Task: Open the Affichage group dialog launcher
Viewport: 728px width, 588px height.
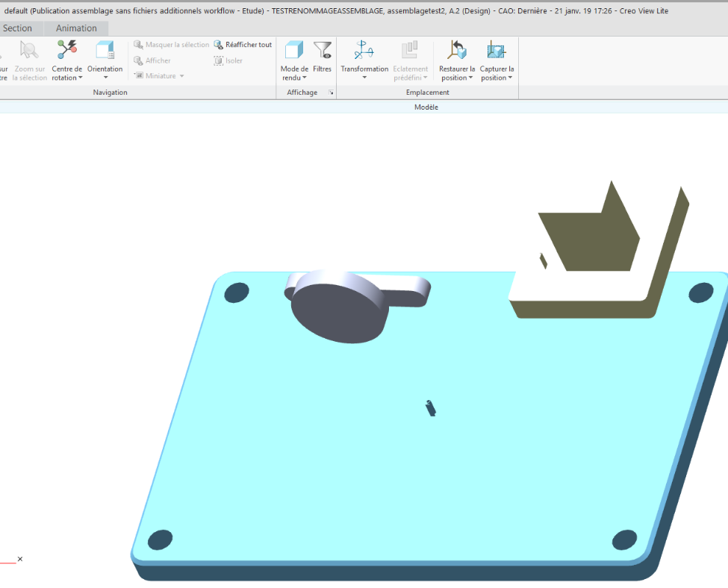Action: [x=331, y=93]
